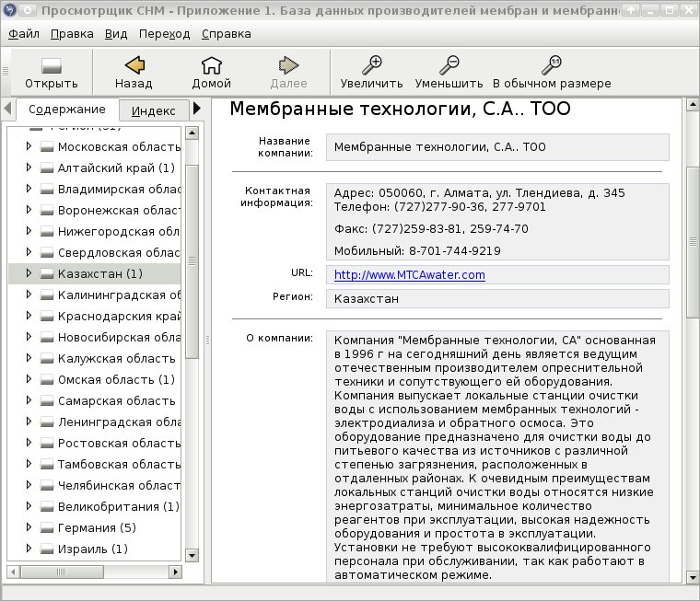
Task: Click tree horizontal scrollbar right arrow
Action: (x=175, y=572)
